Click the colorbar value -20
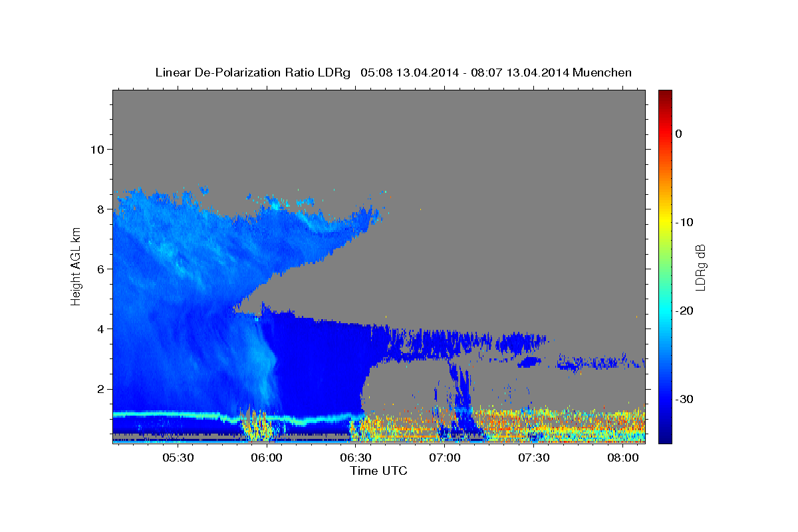 [684, 311]
